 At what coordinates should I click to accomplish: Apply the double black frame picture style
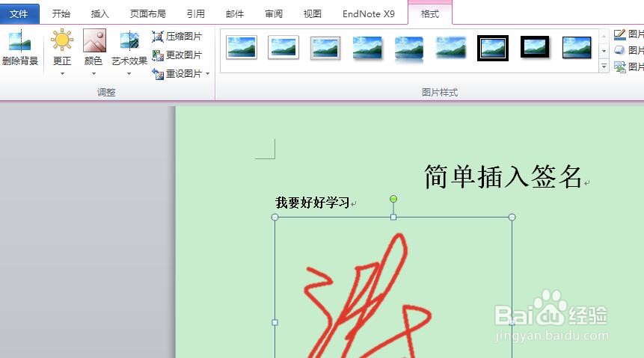pos(493,48)
